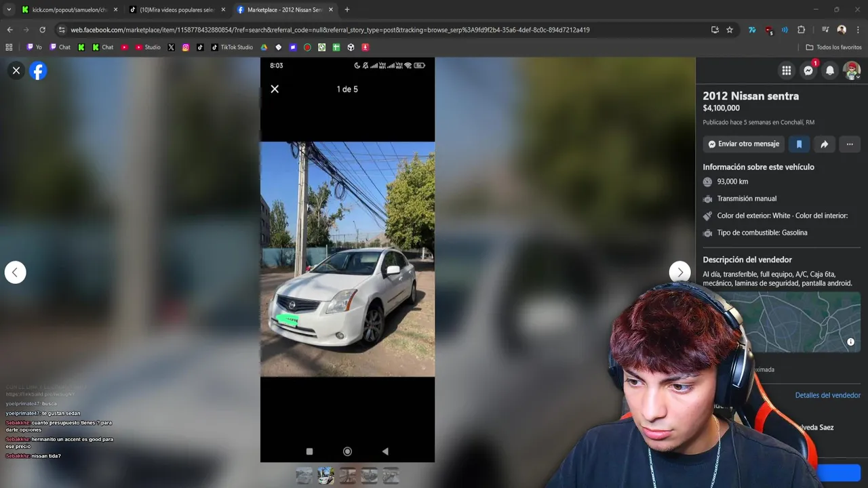Image resolution: width=868 pixels, height=488 pixels.
Task: Open the Kick Chat bookmark
Action: pos(102,47)
